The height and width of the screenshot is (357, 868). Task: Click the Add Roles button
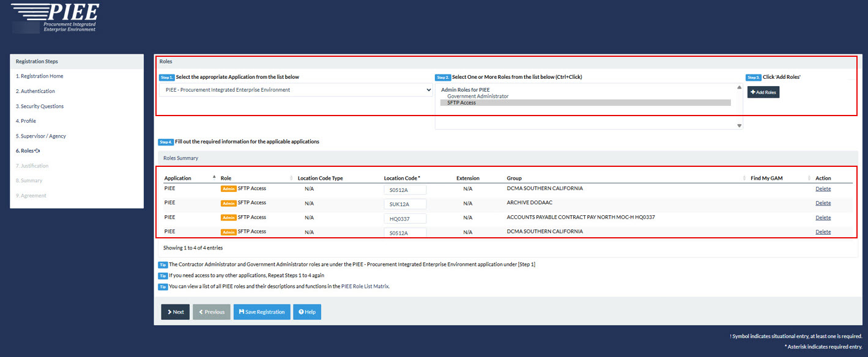click(x=763, y=92)
